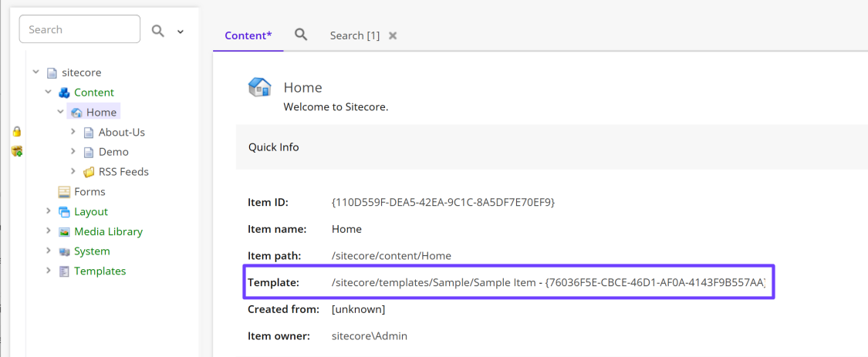This screenshot has width=868, height=357.
Task: Expand the Demo tree node
Action: 73,151
